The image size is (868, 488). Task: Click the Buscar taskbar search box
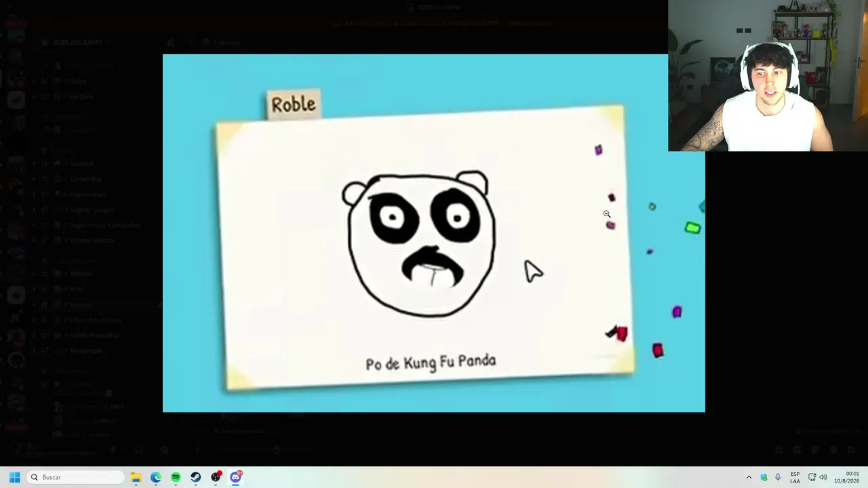coord(75,477)
